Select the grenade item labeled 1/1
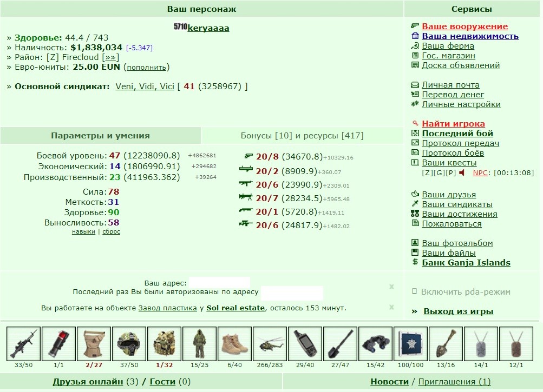543x392 pixels. click(58, 344)
